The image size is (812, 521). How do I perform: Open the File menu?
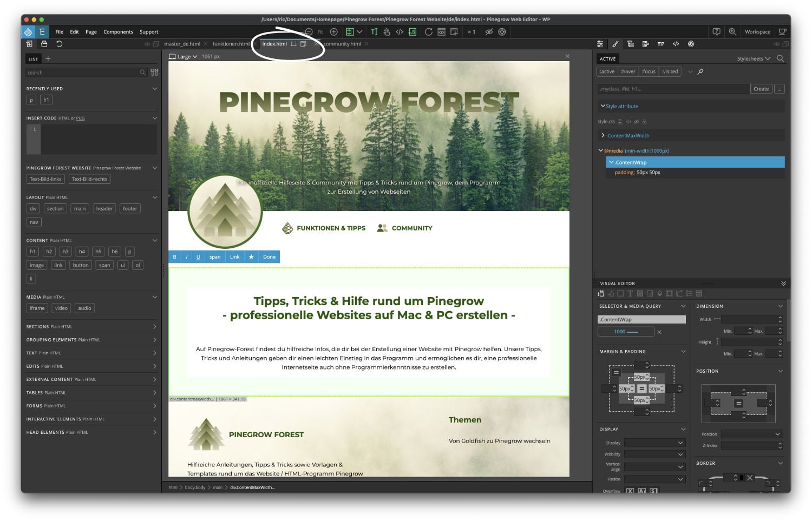(59, 32)
